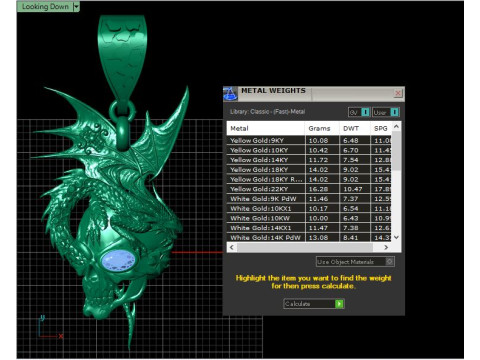This screenshot has height=360, width=480.
Task: Click horizontal scroll right arrow
Action: [386, 247]
